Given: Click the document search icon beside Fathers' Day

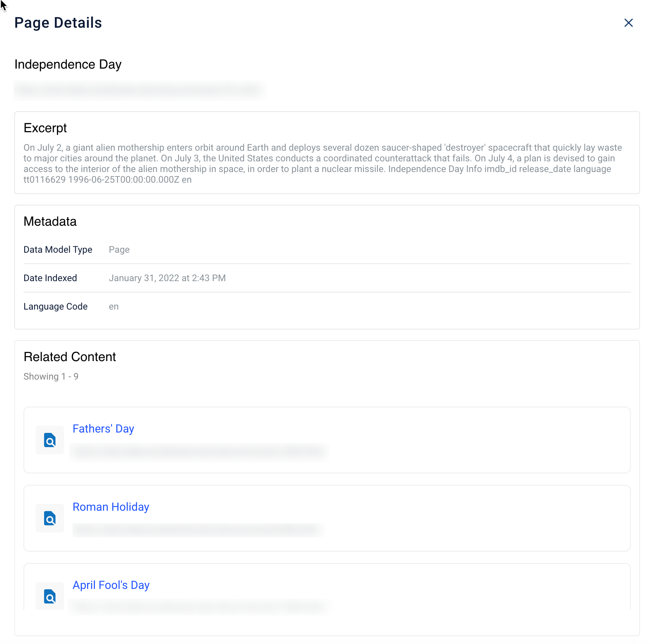Looking at the screenshot, I should click(x=50, y=440).
